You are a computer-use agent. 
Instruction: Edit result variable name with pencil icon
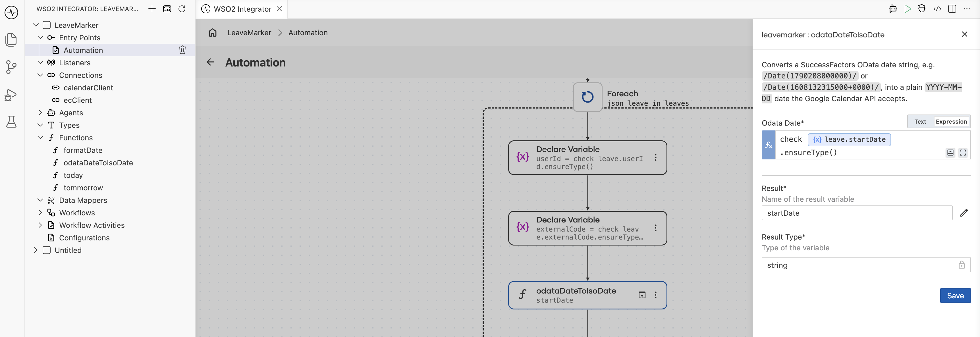964,213
